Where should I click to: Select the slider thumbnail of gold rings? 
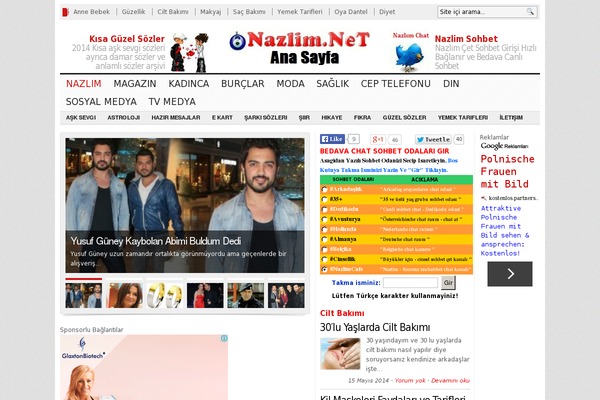coord(165,296)
